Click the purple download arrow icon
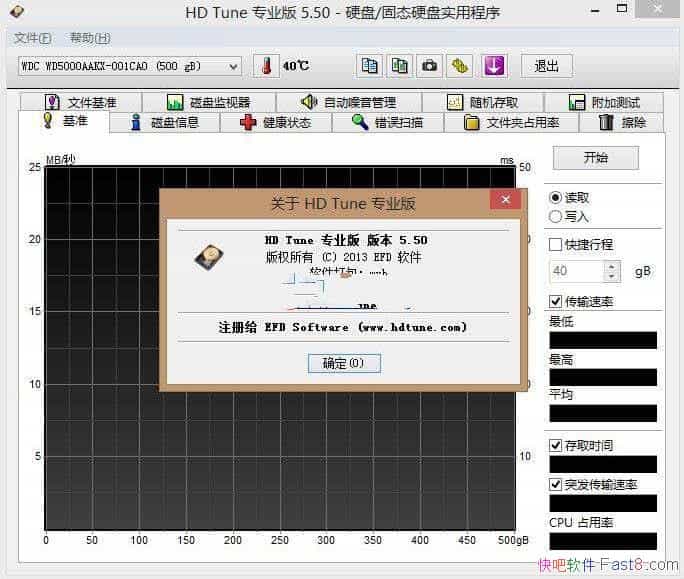Screen dimensions: 684x579 (494, 66)
